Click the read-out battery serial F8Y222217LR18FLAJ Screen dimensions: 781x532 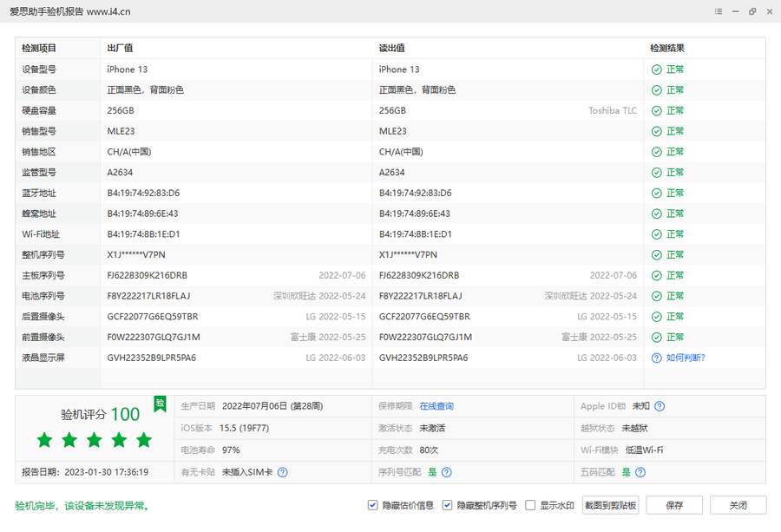point(420,296)
